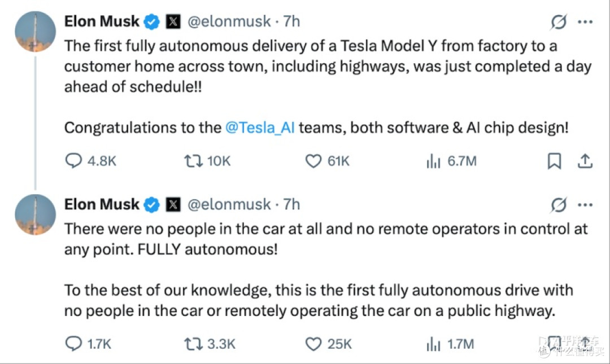
Task: Open the rocket profile avatar on second tweet
Action: [36, 214]
